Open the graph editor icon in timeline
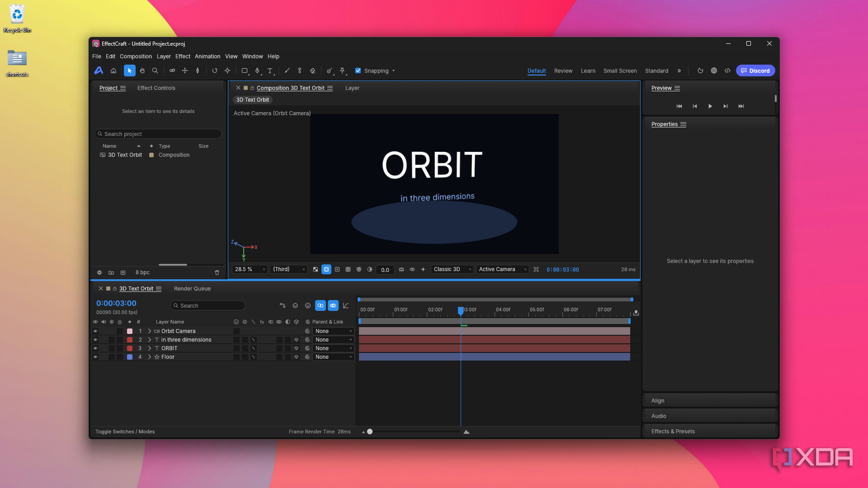The height and width of the screenshot is (488, 868). tap(346, 305)
